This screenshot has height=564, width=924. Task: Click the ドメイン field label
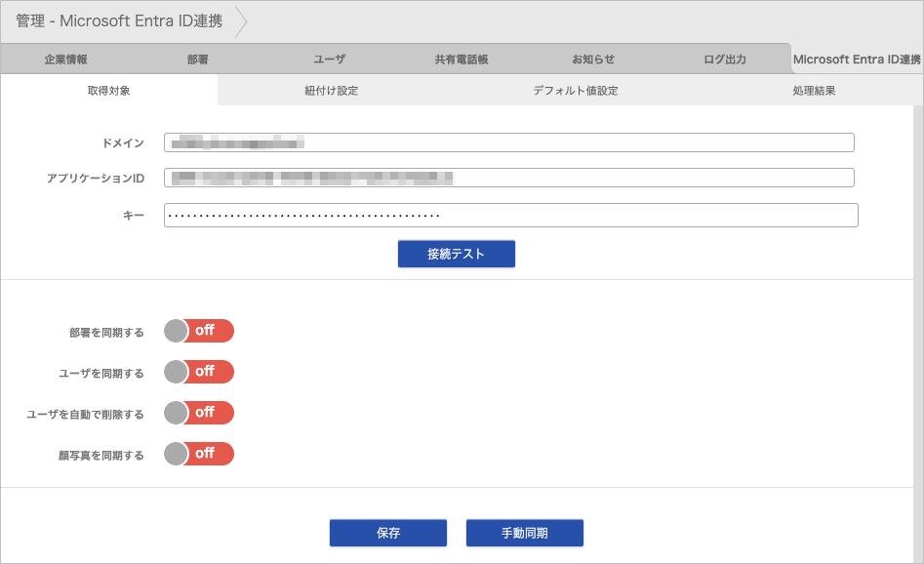tap(123, 143)
